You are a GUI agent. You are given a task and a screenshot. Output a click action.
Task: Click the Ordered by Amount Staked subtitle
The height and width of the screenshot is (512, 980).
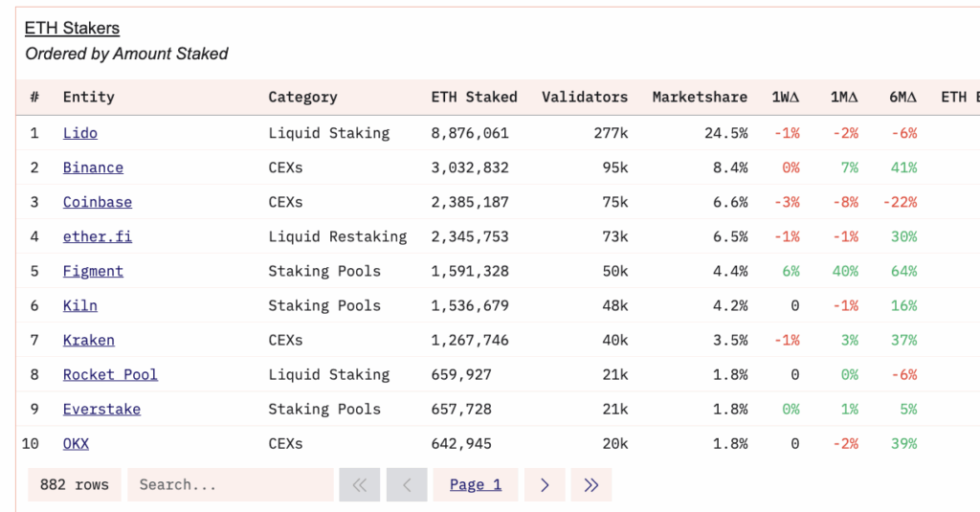(126, 54)
